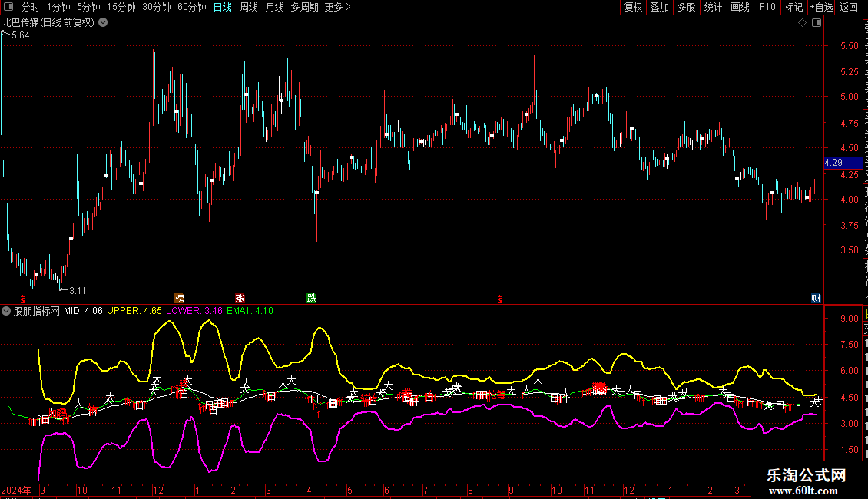Open the 画线 drawing tools
The width and height of the screenshot is (868, 499).
pos(740,7)
